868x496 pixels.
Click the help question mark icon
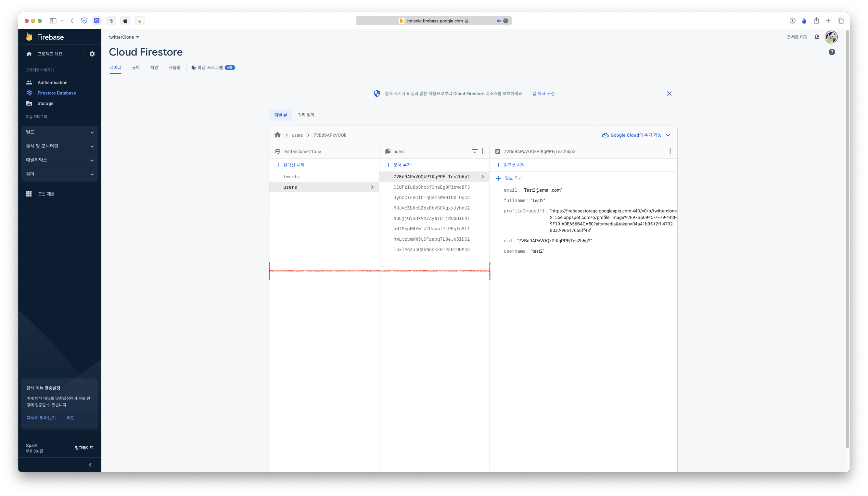coord(832,52)
